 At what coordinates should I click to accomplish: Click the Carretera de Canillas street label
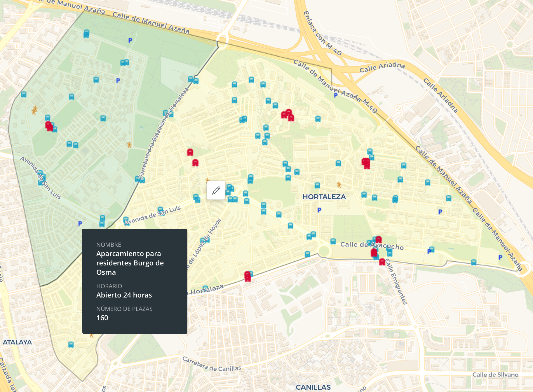pyautogui.click(x=212, y=364)
